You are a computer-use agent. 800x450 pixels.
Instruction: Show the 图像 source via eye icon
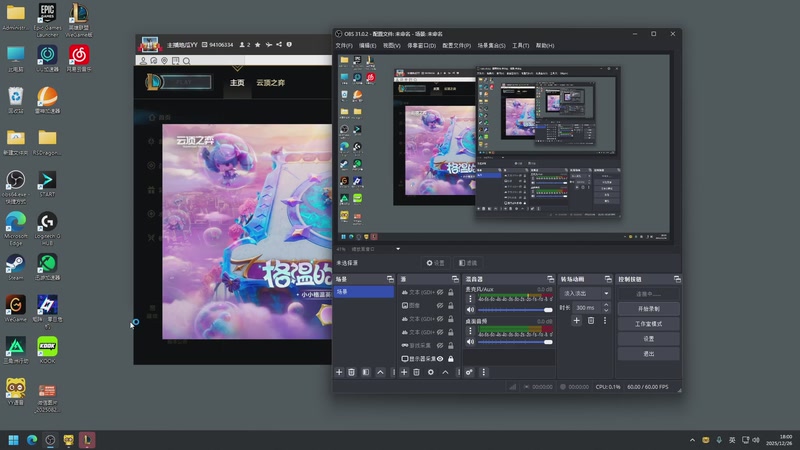[x=440, y=306]
